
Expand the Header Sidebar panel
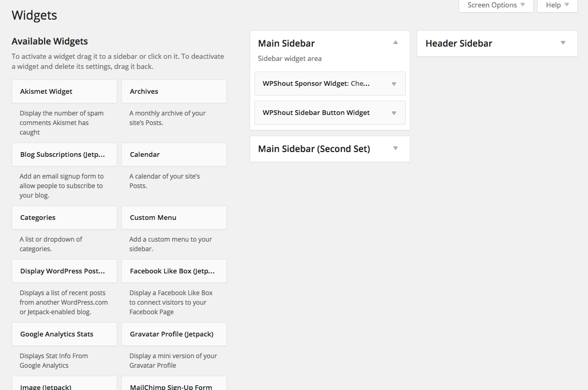(563, 43)
